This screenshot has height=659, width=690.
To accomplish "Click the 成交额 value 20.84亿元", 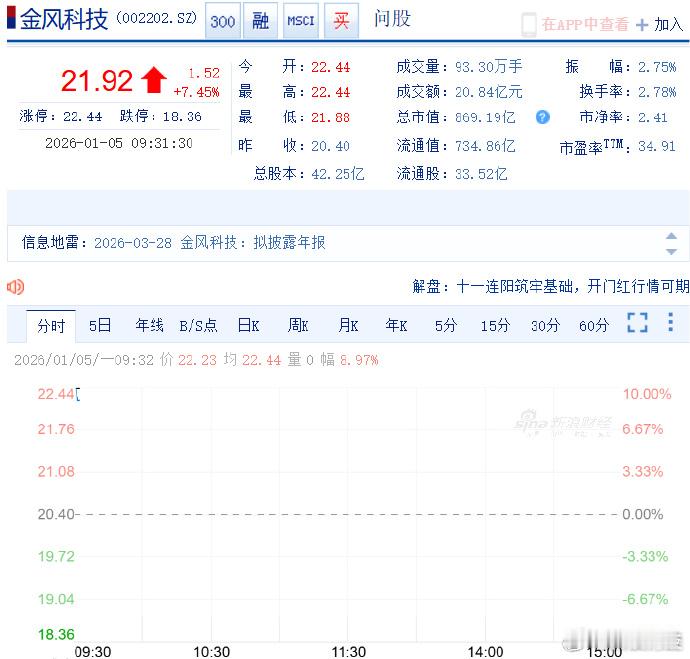I will pyautogui.click(x=488, y=92).
